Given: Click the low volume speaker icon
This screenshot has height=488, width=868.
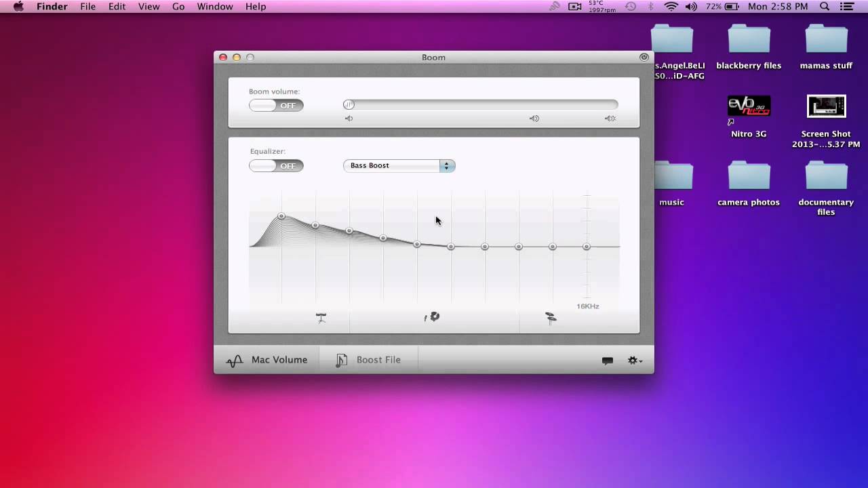Looking at the screenshot, I should [x=349, y=119].
